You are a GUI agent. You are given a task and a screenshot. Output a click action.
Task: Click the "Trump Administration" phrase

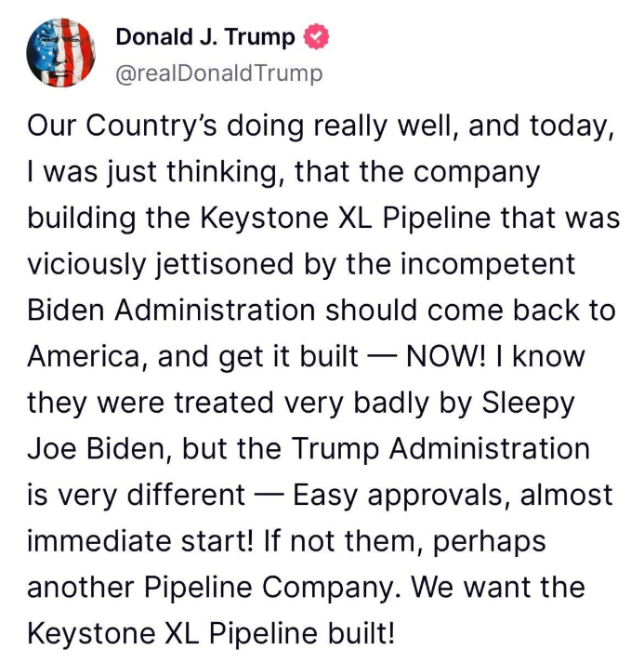pyautogui.click(x=441, y=448)
